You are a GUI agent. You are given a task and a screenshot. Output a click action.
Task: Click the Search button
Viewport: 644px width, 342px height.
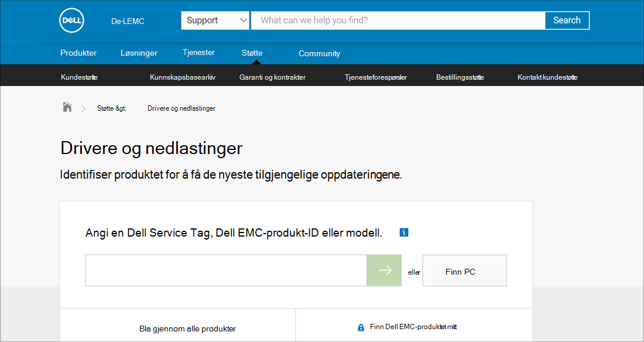(x=567, y=20)
